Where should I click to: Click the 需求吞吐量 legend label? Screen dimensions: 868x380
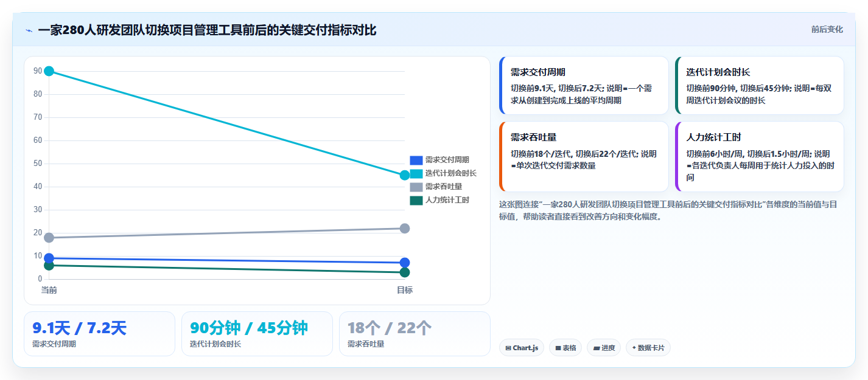pyautogui.click(x=444, y=187)
